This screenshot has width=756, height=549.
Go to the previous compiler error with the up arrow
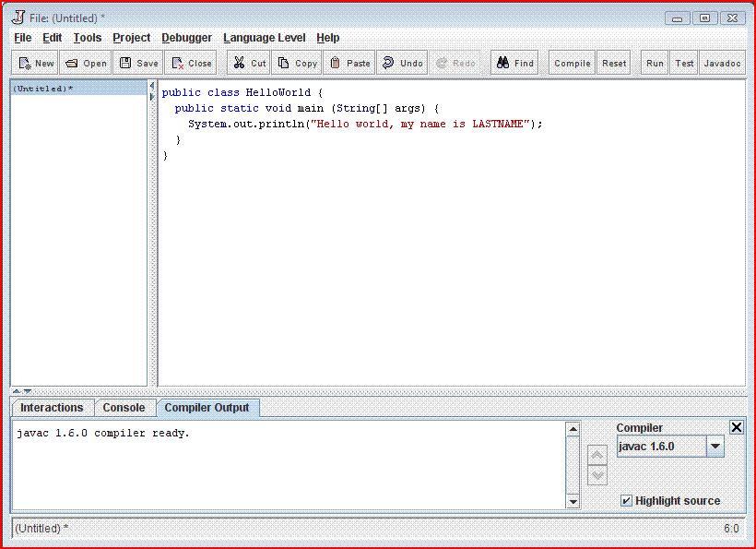pos(597,455)
